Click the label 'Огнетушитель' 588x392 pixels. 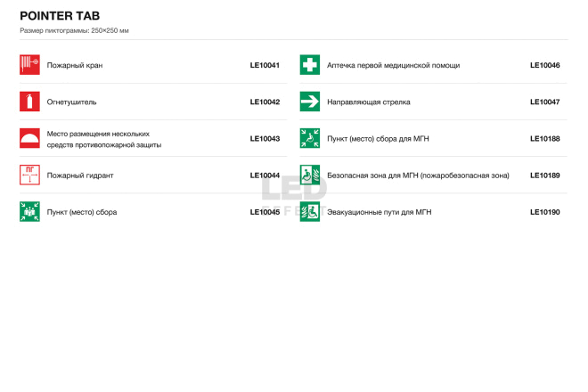point(71,102)
